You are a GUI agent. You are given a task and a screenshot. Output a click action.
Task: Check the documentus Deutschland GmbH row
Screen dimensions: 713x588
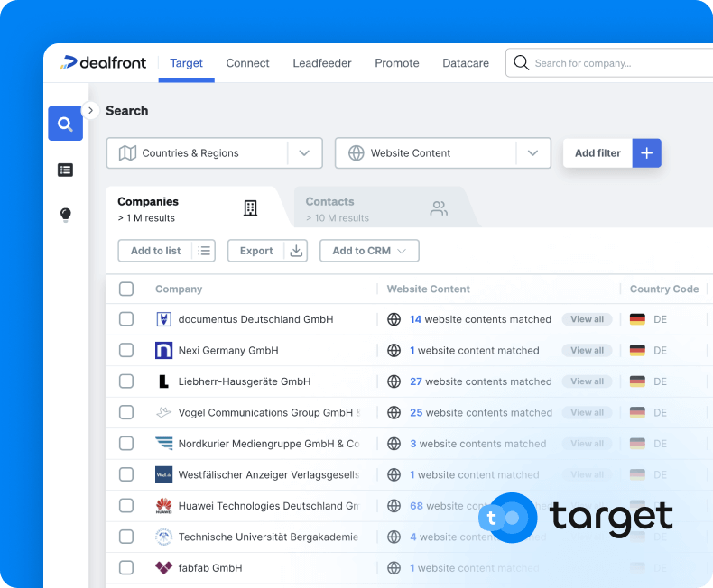[126, 319]
